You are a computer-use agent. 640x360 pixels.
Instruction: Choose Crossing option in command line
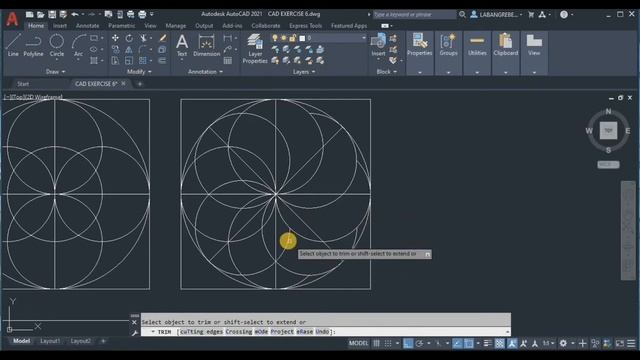pyautogui.click(x=239, y=332)
